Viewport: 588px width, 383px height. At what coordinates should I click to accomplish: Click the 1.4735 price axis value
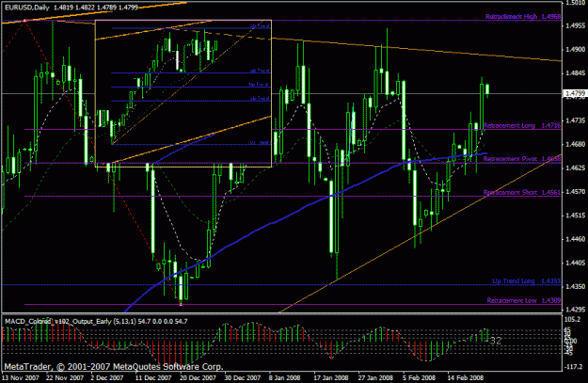point(576,120)
